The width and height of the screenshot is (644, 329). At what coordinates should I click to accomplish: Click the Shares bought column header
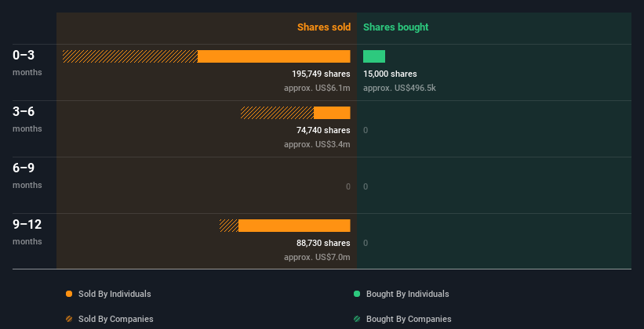coord(396,27)
